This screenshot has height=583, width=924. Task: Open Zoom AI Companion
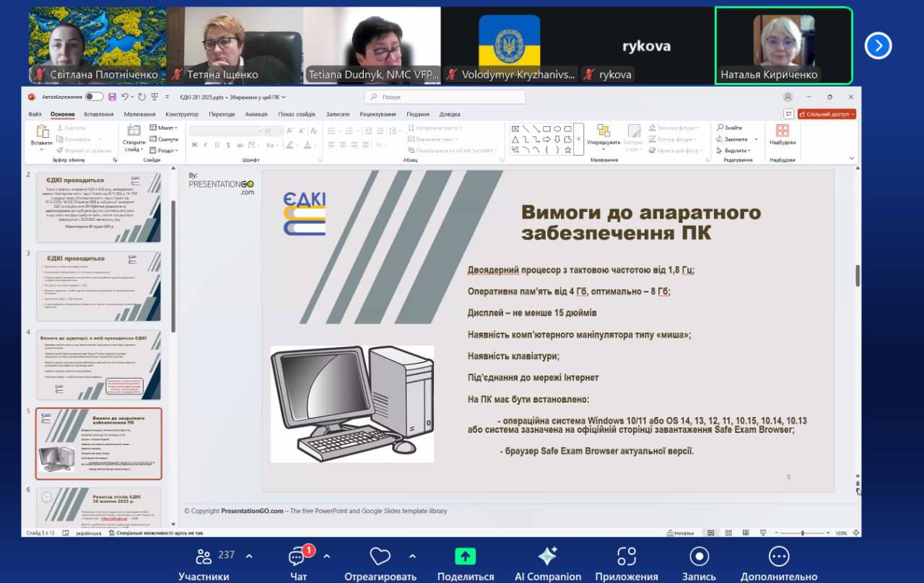[547, 556]
